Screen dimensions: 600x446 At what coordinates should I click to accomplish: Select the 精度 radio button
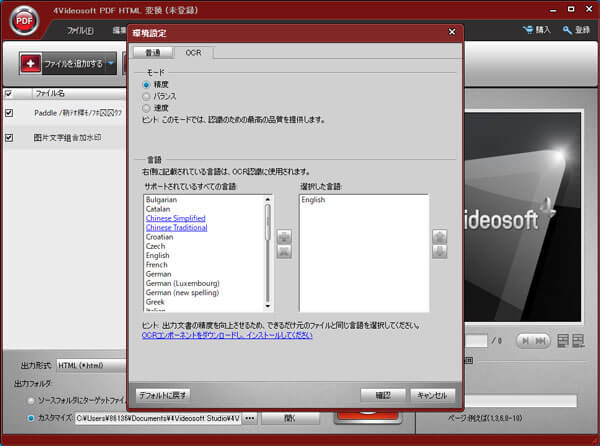click(147, 86)
